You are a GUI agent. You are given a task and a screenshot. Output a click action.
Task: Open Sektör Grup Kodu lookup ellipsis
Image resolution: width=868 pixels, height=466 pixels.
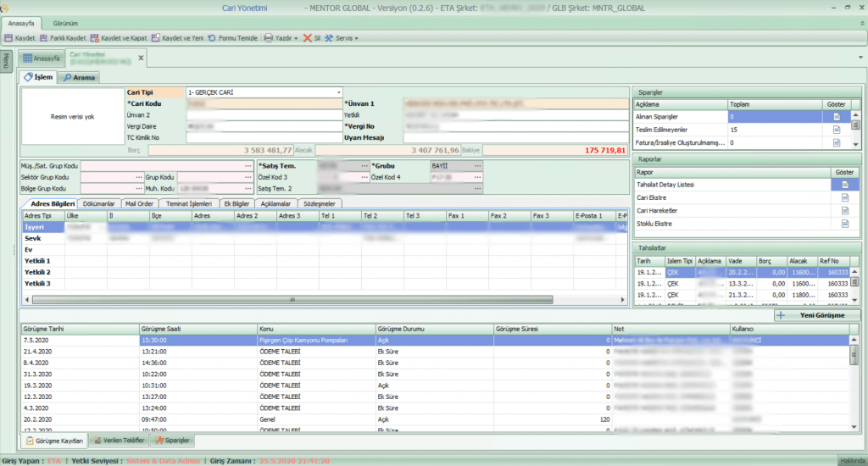click(138, 177)
